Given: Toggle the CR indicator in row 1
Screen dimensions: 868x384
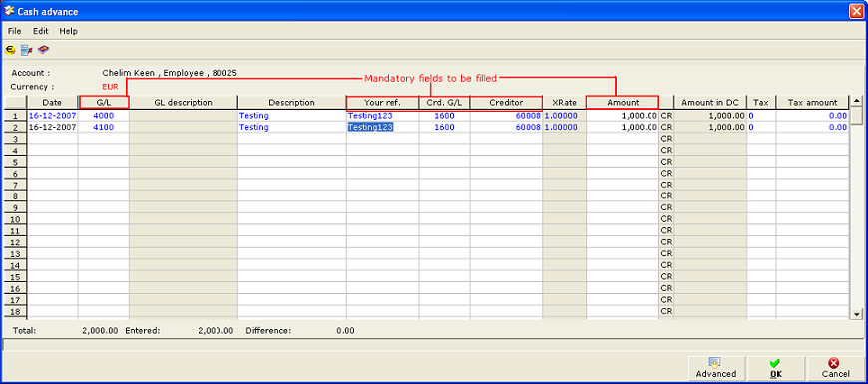Looking at the screenshot, I should pyautogui.click(x=666, y=116).
